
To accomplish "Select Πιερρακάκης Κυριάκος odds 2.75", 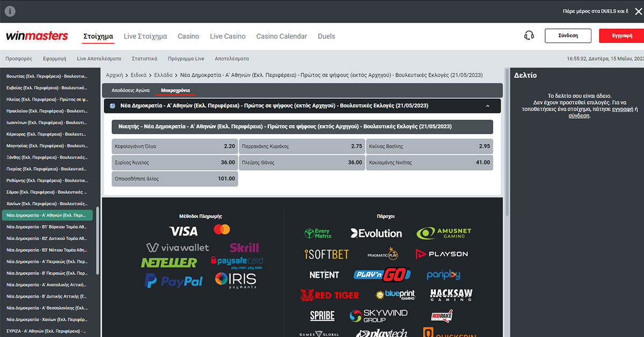I will pyautogui.click(x=302, y=146).
